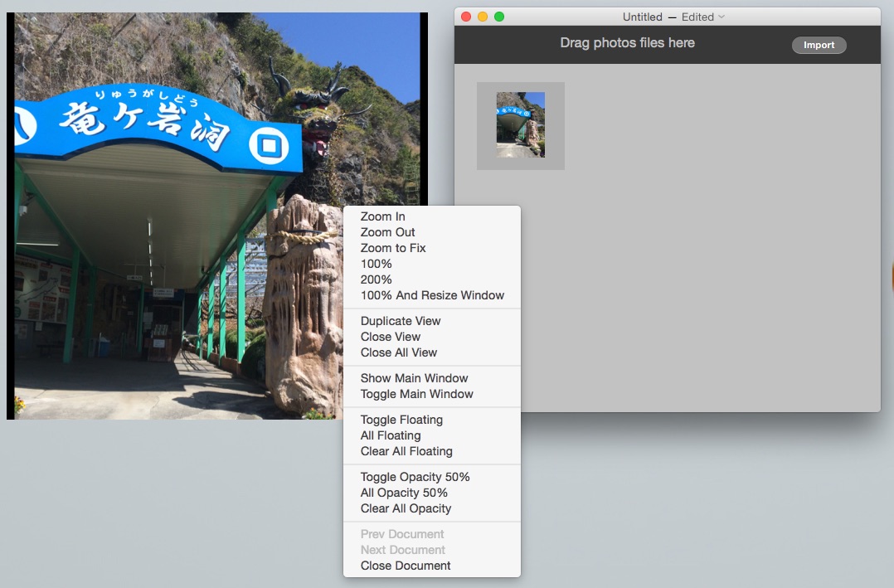Choose Clear All Floating
This screenshot has height=588, width=894.
[431, 452]
